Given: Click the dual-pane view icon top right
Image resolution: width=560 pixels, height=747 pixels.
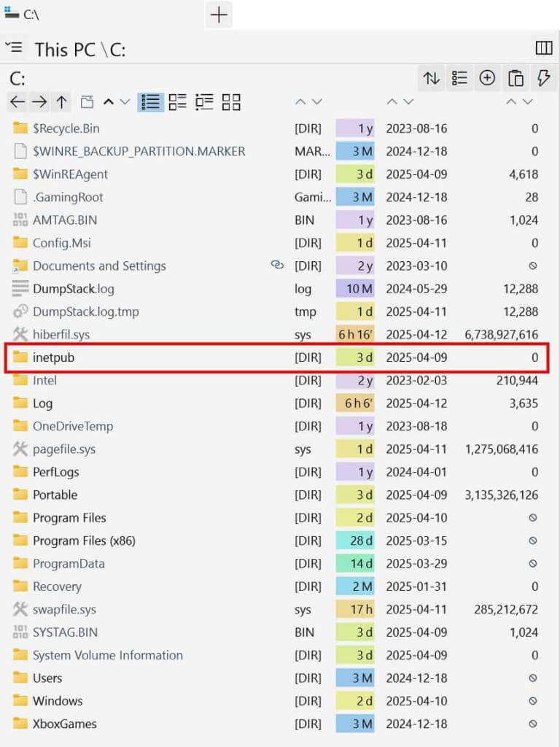Looking at the screenshot, I should 544,48.
